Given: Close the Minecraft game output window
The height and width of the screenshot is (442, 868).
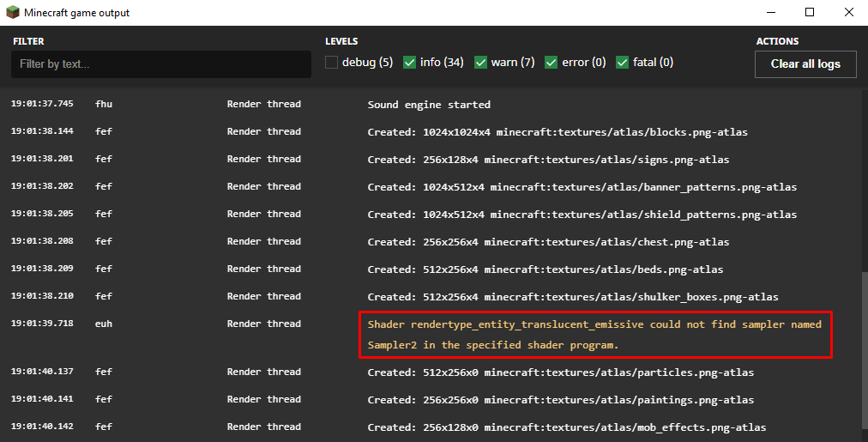Looking at the screenshot, I should 848,12.
